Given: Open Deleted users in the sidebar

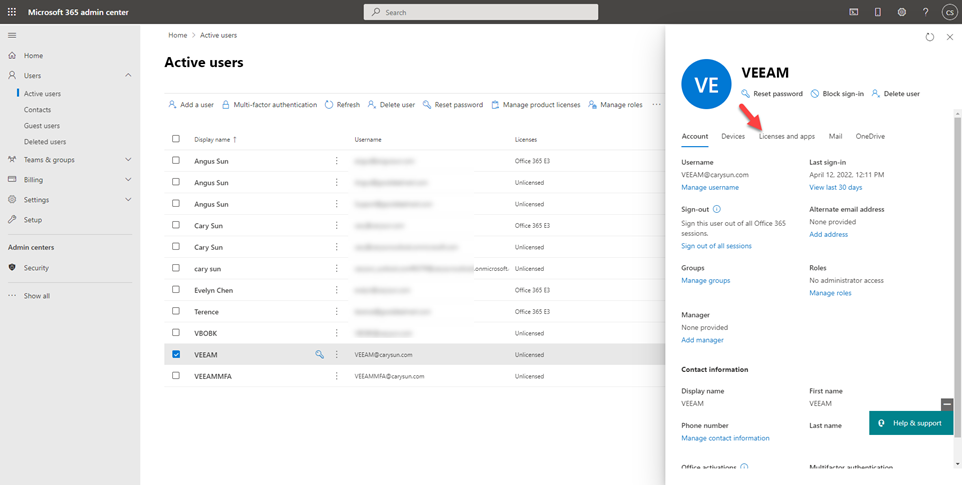Looking at the screenshot, I should coord(45,142).
